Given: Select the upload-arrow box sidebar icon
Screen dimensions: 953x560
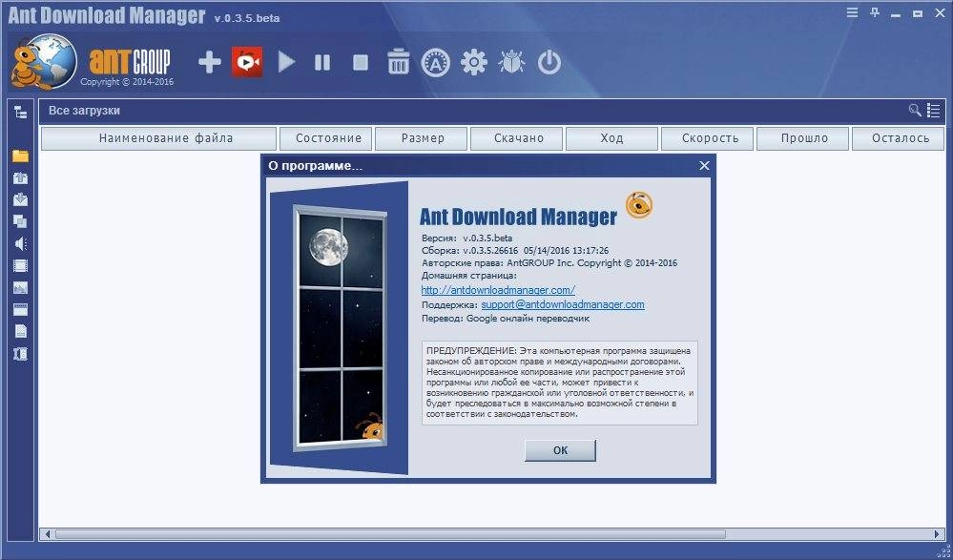Looking at the screenshot, I should pos(21,177).
